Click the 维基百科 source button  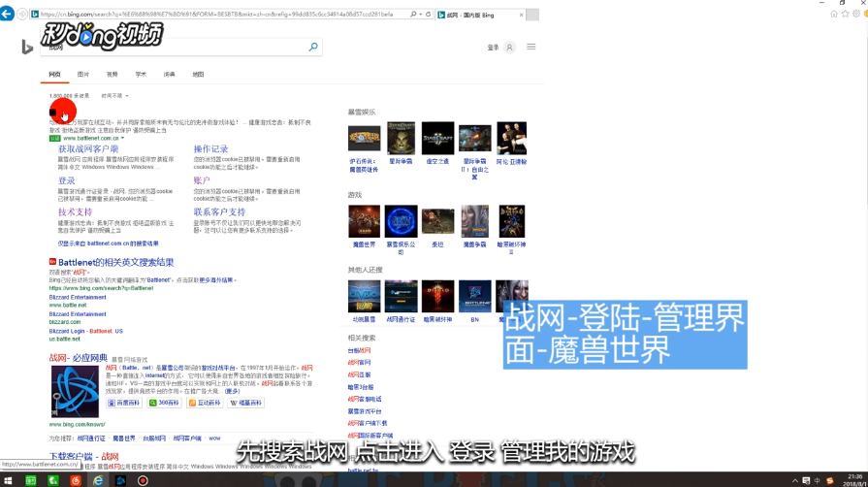point(245,403)
